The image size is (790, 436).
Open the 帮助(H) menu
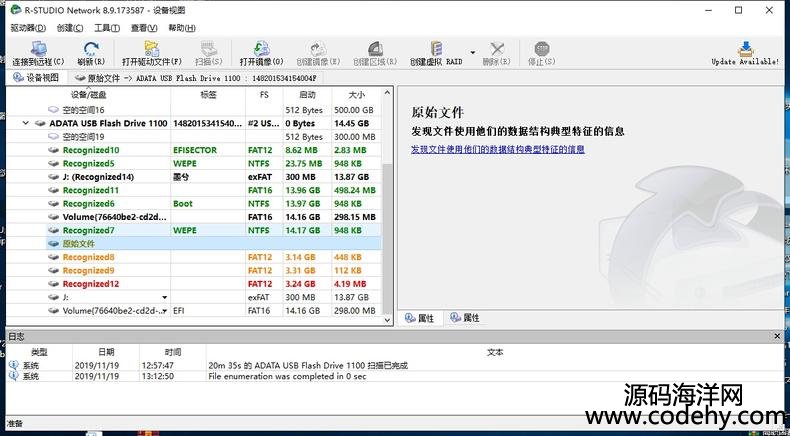coord(182,28)
